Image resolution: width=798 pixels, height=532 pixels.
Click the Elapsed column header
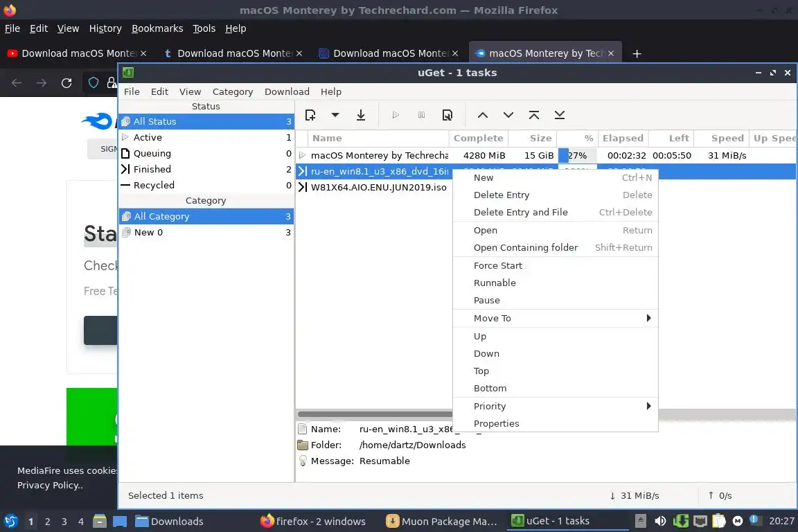coord(623,138)
